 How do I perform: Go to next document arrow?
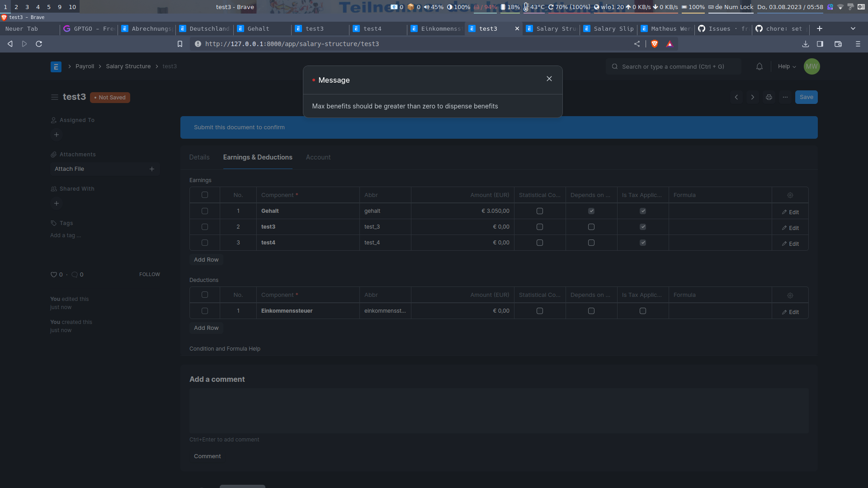(x=752, y=97)
